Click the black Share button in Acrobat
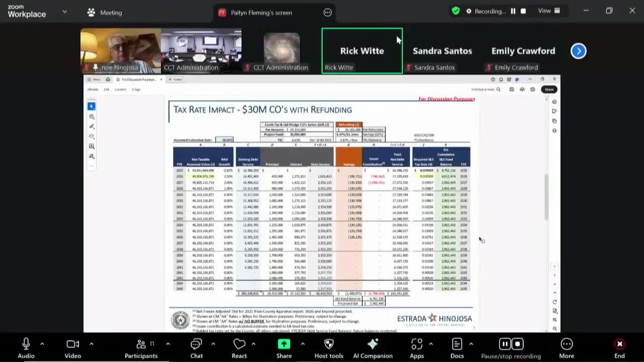644x362 pixels. point(549,89)
